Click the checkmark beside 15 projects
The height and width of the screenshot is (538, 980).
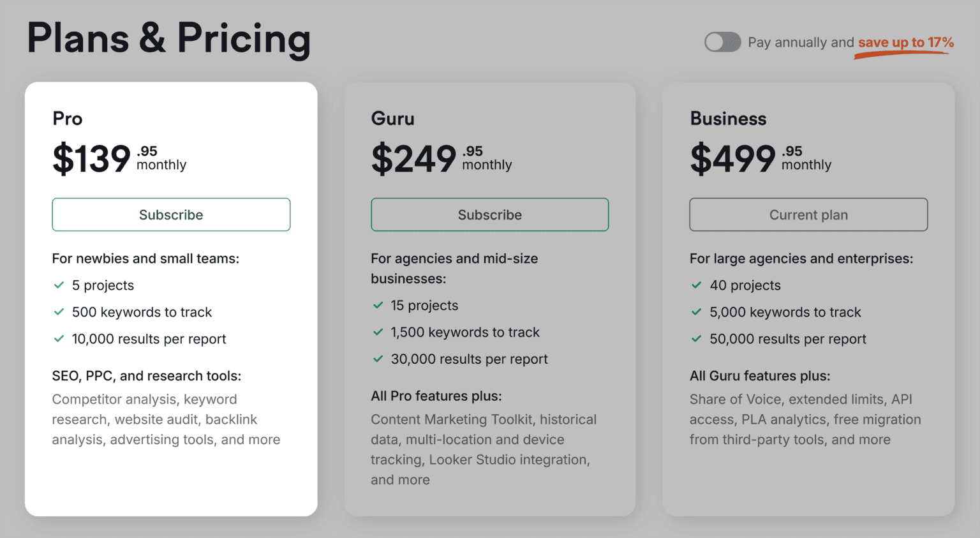tap(378, 306)
